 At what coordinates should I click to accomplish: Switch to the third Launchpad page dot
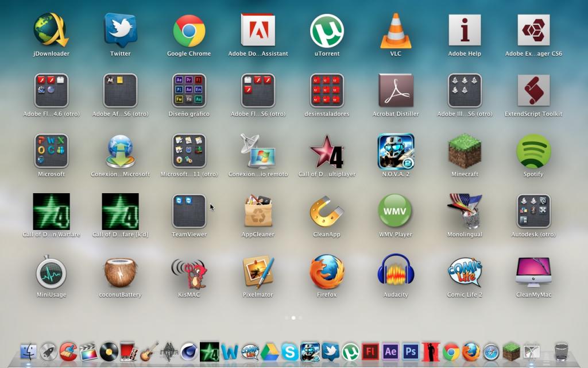point(300,317)
